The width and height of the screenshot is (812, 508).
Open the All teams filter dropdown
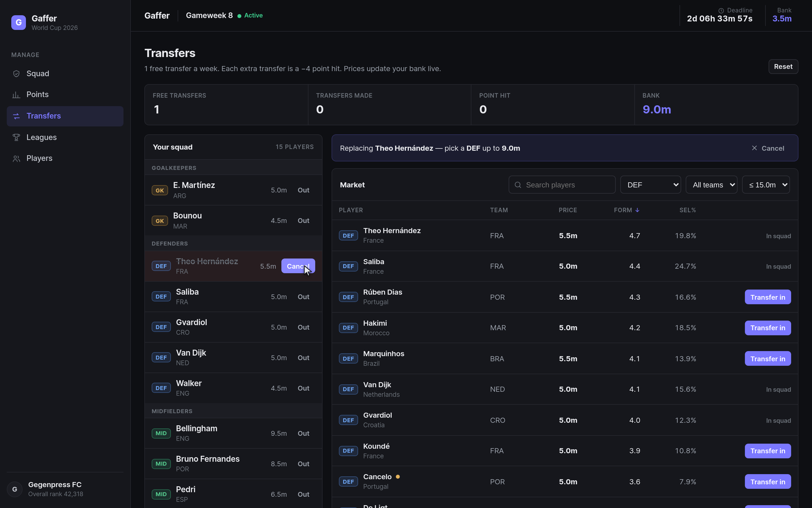click(x=711, y=185)
